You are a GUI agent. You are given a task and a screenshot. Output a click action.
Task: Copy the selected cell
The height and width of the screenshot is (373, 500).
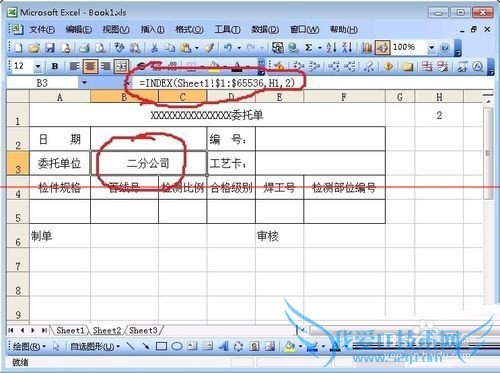[x=170, y=48]
